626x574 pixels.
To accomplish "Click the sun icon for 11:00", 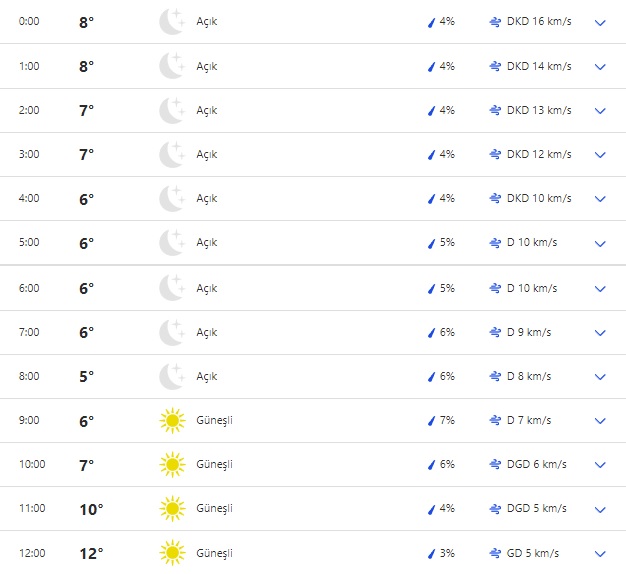I will click(172, 509).
